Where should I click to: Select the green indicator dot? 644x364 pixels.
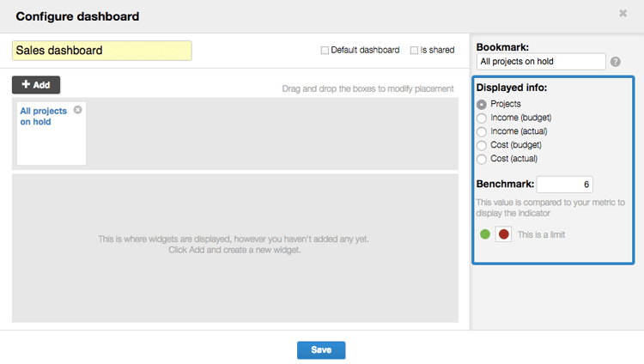point(485,234)
